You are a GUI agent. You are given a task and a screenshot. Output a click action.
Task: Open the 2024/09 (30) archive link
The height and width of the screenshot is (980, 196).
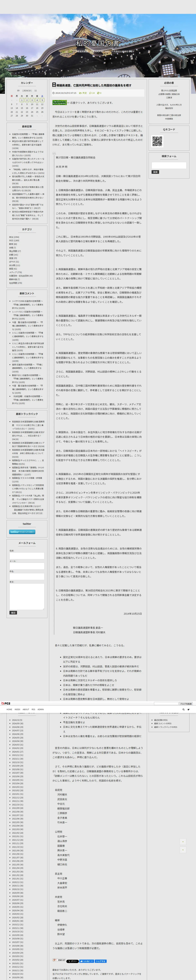[17, 723]
